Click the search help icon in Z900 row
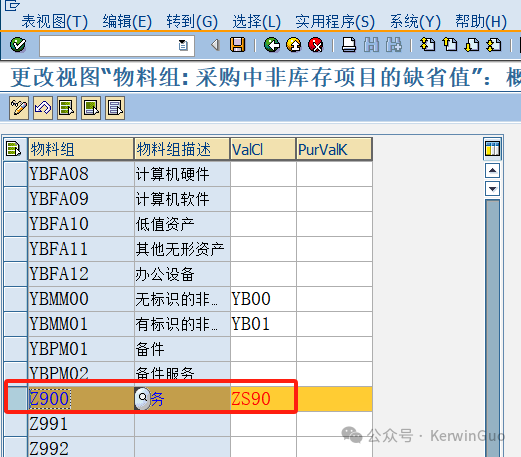 pyautogui.click(x=142, y=398)
